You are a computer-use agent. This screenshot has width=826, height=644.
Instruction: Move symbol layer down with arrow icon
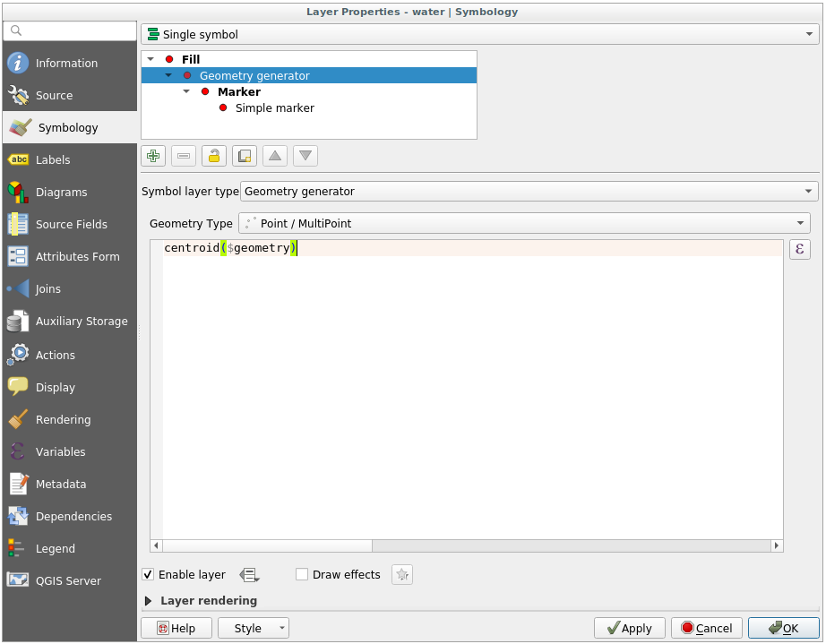click(305, 156)
